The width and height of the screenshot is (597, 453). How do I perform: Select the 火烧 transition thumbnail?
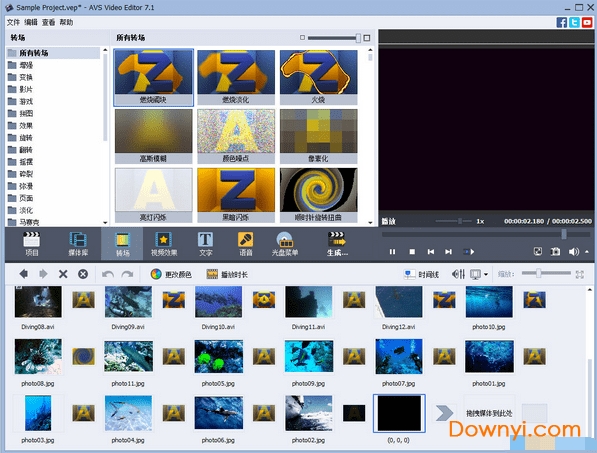point(319,77)
